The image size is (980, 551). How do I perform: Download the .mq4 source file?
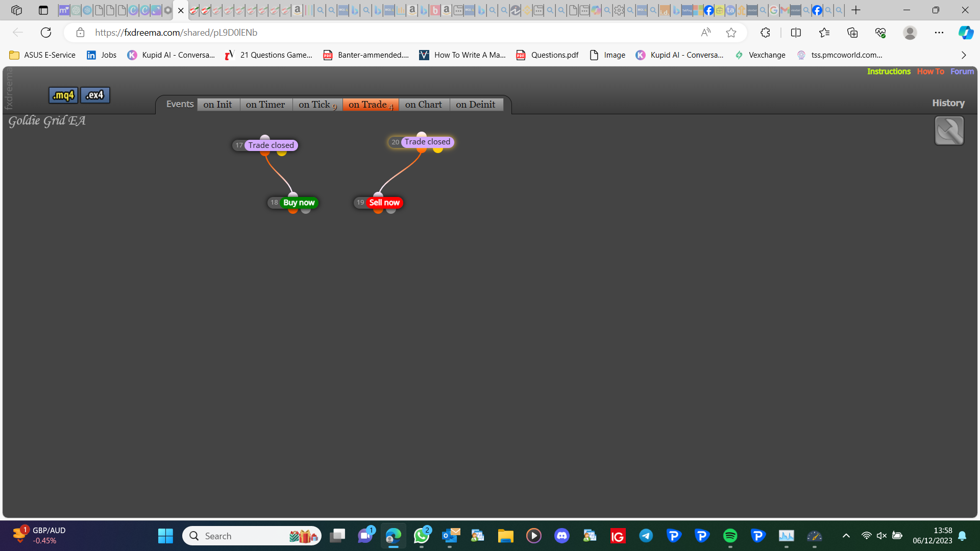click(x=63, y=95)
